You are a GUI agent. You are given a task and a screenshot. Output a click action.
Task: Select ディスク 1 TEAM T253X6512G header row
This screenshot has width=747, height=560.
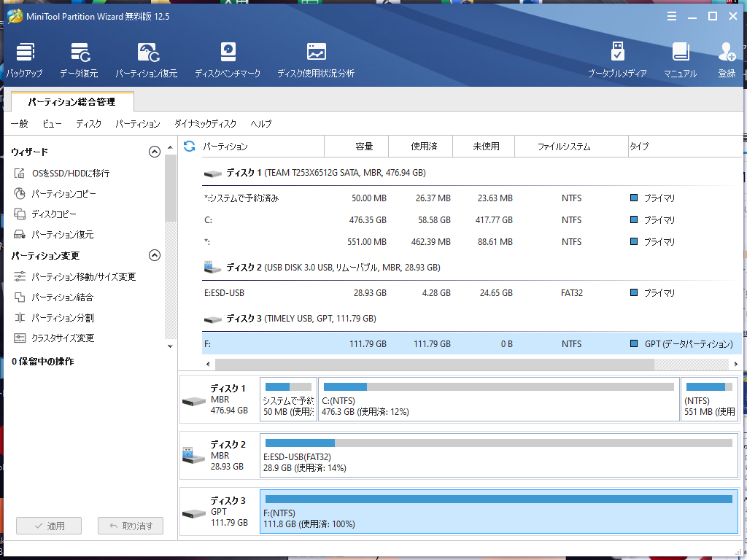point(472,173)
